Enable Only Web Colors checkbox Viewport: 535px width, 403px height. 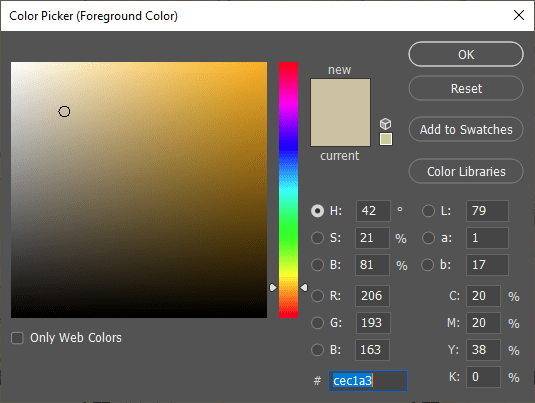[x=17, y=338]
